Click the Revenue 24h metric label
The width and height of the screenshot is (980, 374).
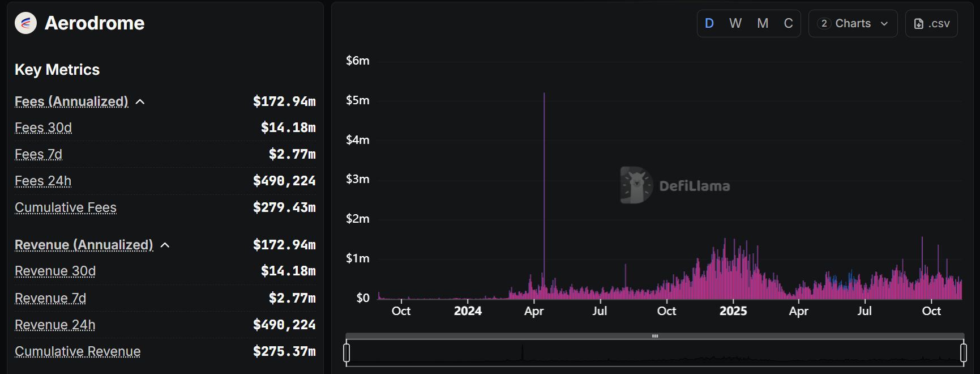(x=55, y=325)
